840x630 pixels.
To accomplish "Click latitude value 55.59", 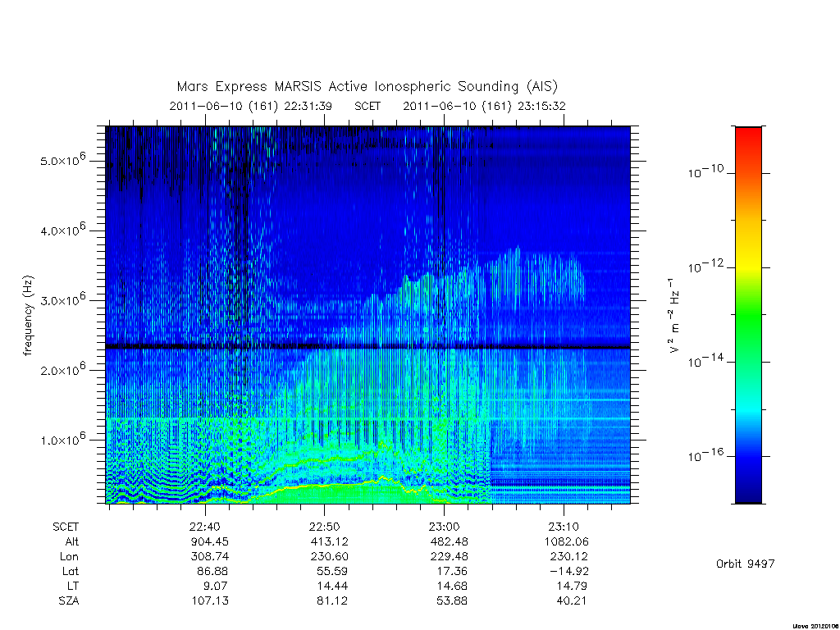I will 332,571.
